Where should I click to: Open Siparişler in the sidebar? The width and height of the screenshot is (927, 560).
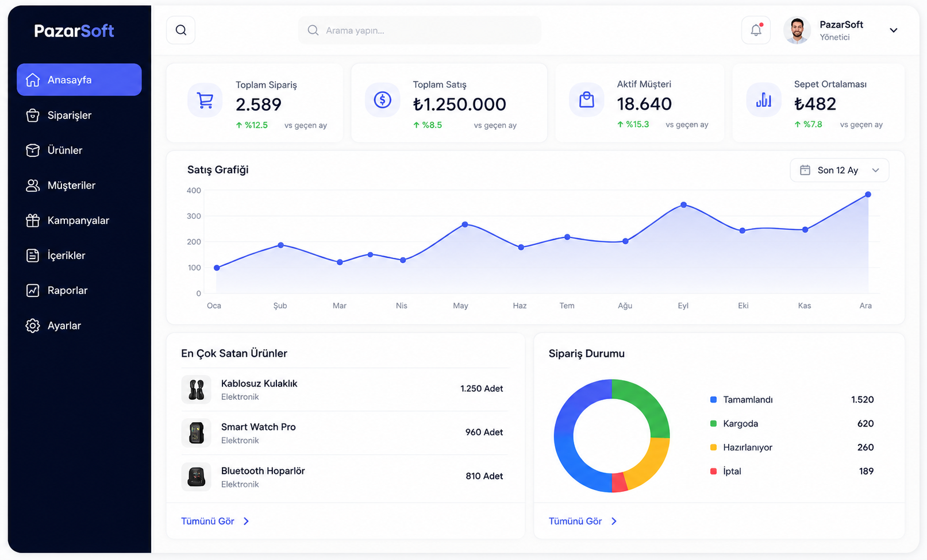point(79,115)
